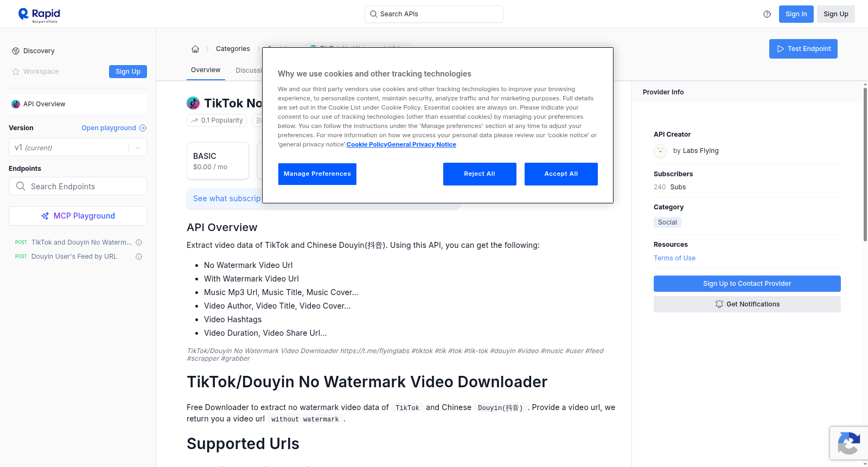Click info icon beside Douyin User's Feed endpoint
This screenshot has width=868, height=467.
(139, 257)
